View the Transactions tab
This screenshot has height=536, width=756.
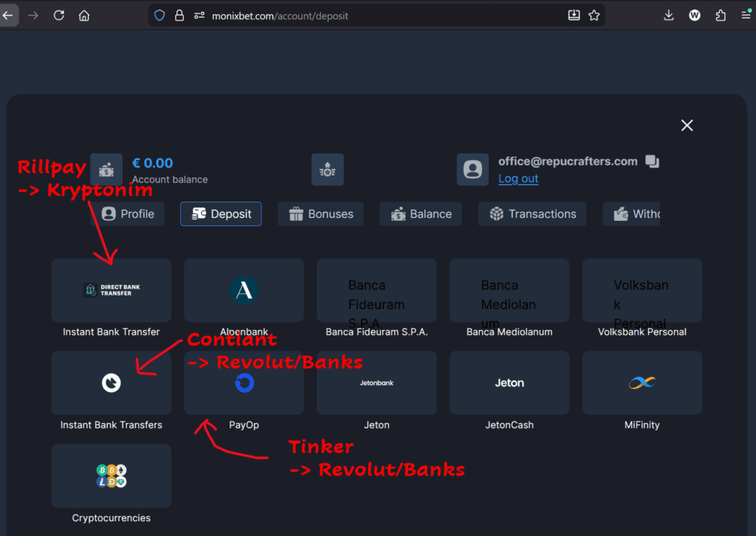click(532, 213)
